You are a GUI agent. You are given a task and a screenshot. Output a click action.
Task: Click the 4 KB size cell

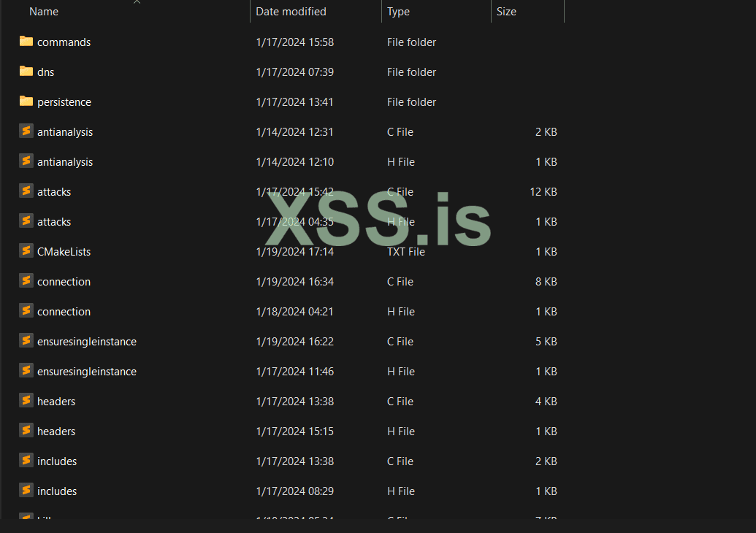click(546, 401)
